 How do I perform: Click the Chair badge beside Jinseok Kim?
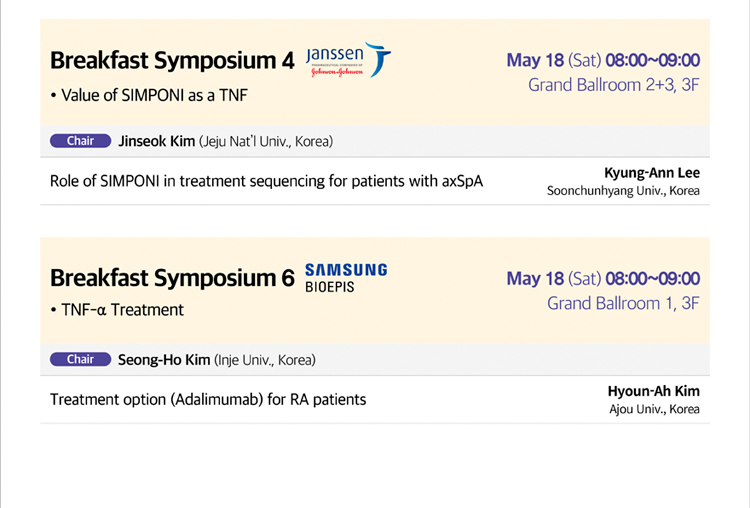pos(80,141)
